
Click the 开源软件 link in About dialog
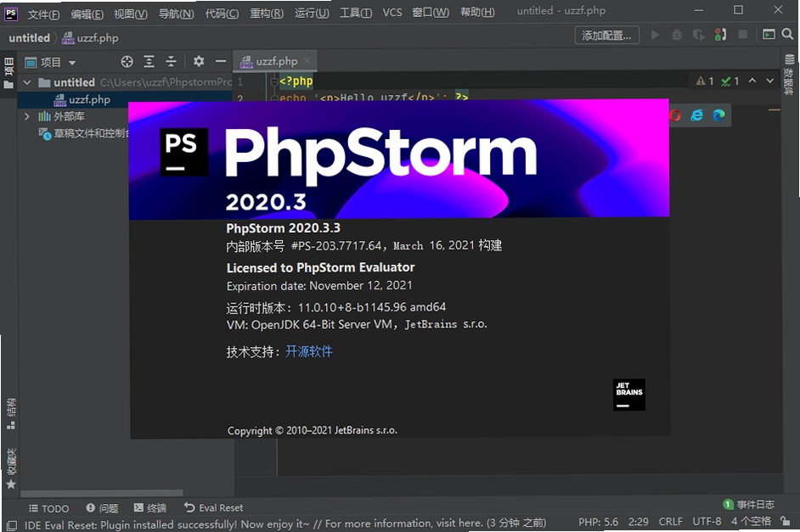click(308, 351)
